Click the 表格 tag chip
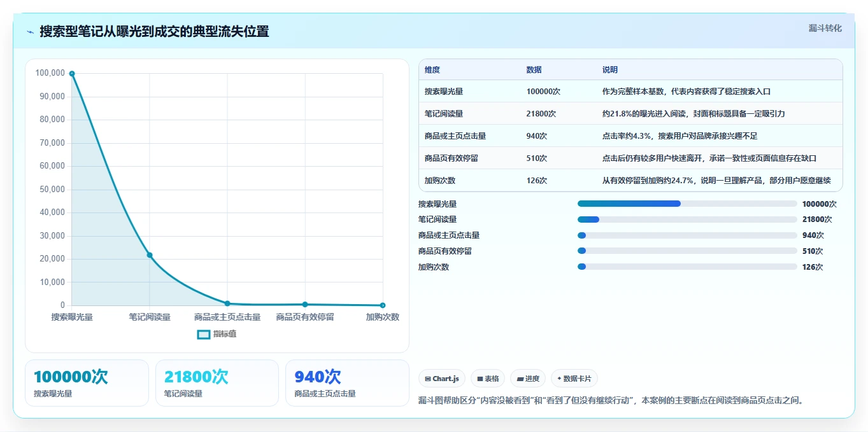Image resolution: width=868 pixels, height=432 pixels. (x=488, y=379)
